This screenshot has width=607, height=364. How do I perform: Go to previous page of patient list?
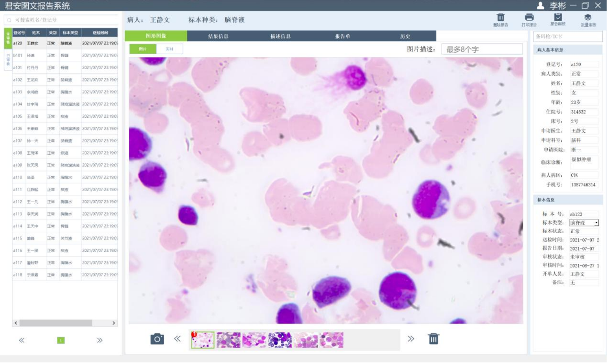click(x=22, y=340)
